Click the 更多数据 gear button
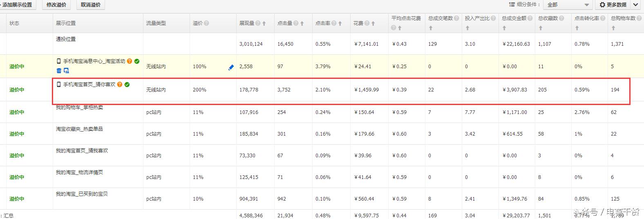Screen dimensions: 644x219 [x=613, y=5]
